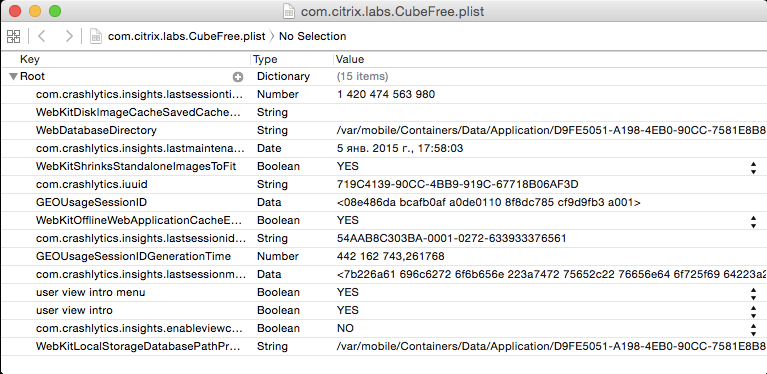Sort by the Key column header
The height and width of the screenshot is (374, 767).
(x=30, y=59)
